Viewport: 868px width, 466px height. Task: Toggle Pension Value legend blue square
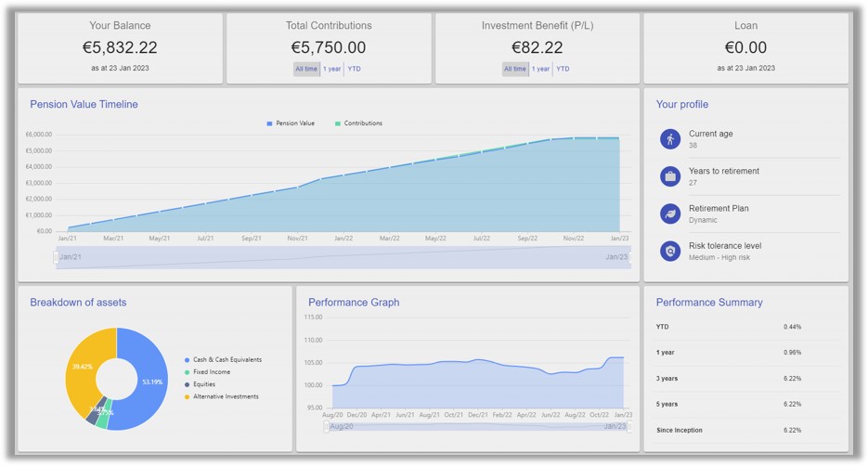click(x=269, y=123)
